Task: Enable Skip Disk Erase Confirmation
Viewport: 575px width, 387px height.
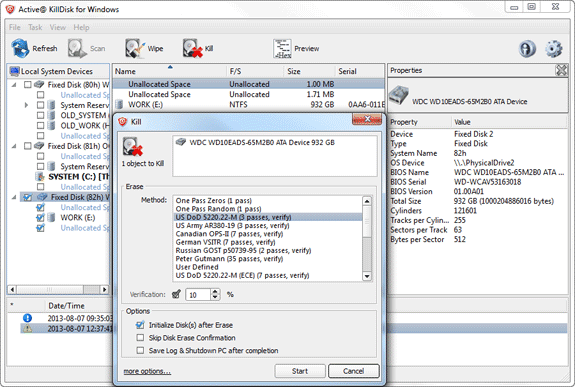Action: click(x=140, y=337)
